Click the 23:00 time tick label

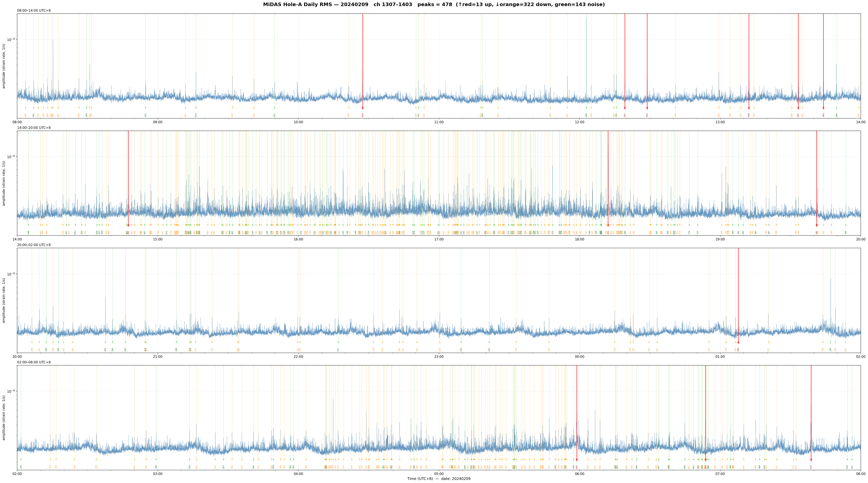[439, 356]
